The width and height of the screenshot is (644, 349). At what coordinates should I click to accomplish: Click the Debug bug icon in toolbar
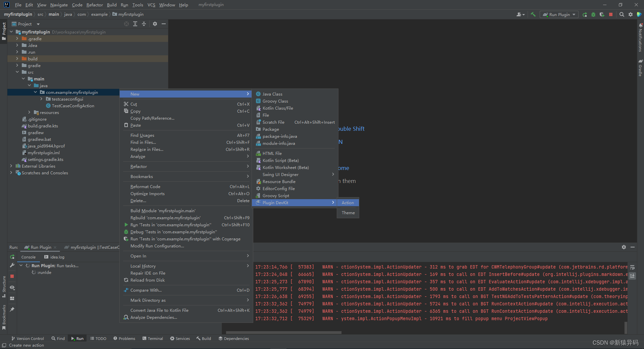coord(593,14)
